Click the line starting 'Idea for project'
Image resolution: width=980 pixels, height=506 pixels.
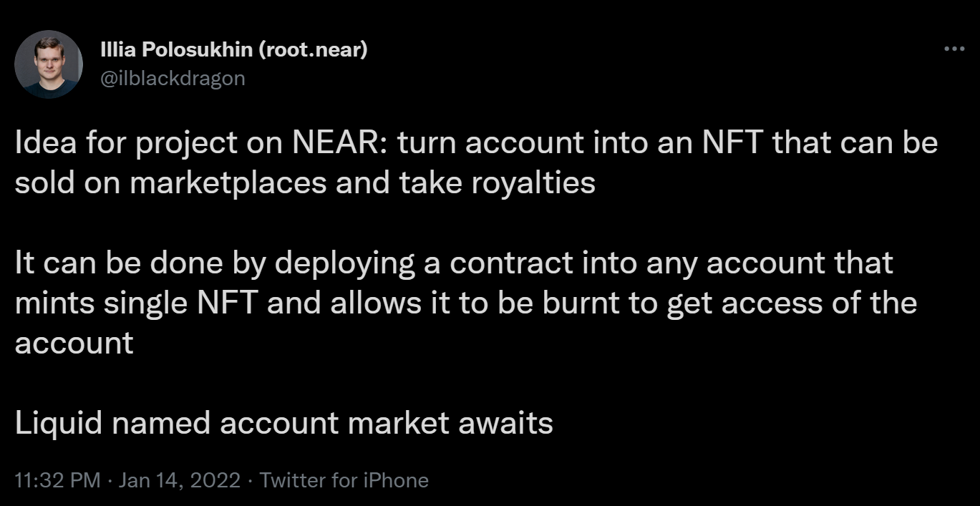click(x=476, y=144)
